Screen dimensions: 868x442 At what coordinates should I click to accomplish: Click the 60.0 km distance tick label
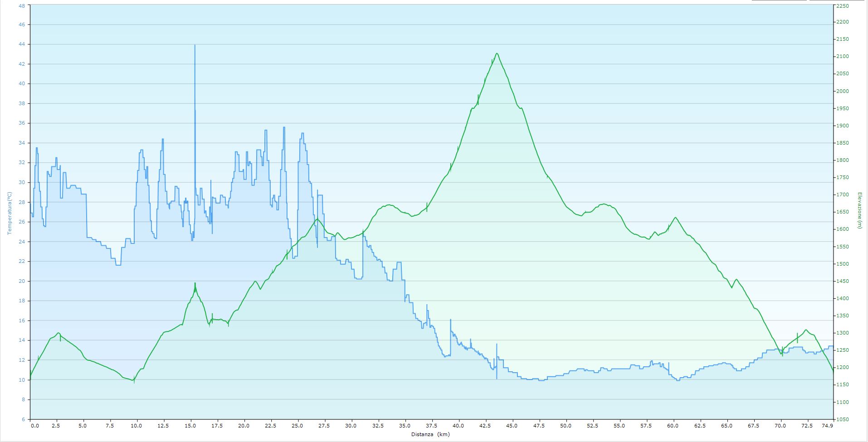pos(673,426)
